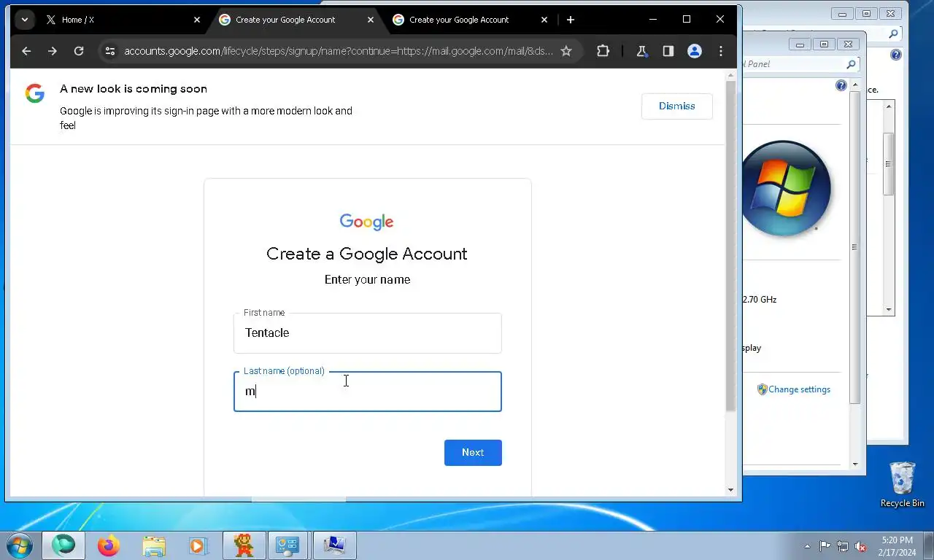Show hidden system tray icons
This screenshot has height=560, width=934.
click(x=807, y=546)
